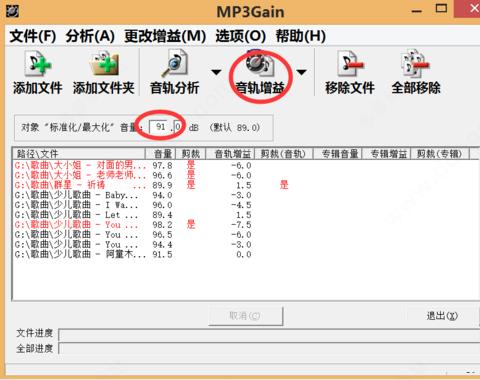This screenshot has width=480, height=380.
Task: Sort by the 音轨增益 column header
Action: coord(230,154)
